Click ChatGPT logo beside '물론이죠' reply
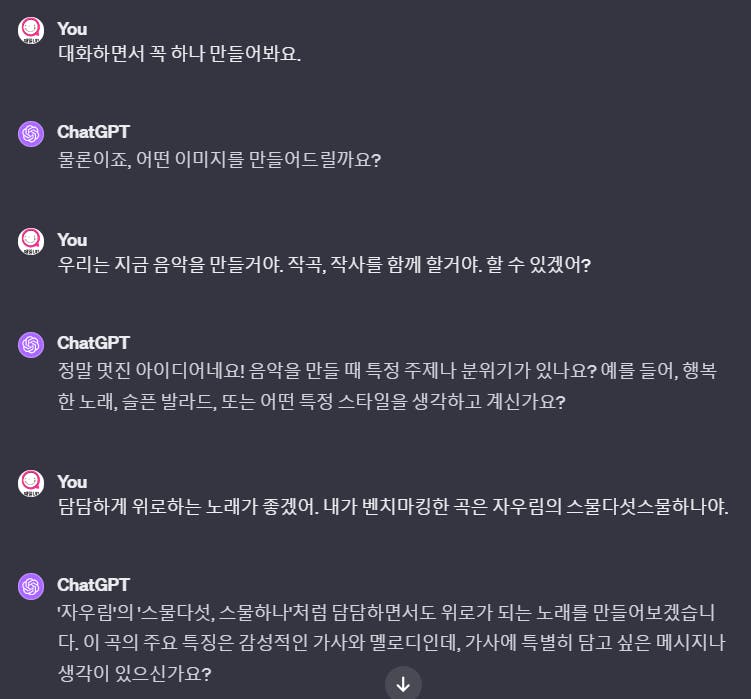 tap(31, 133)
